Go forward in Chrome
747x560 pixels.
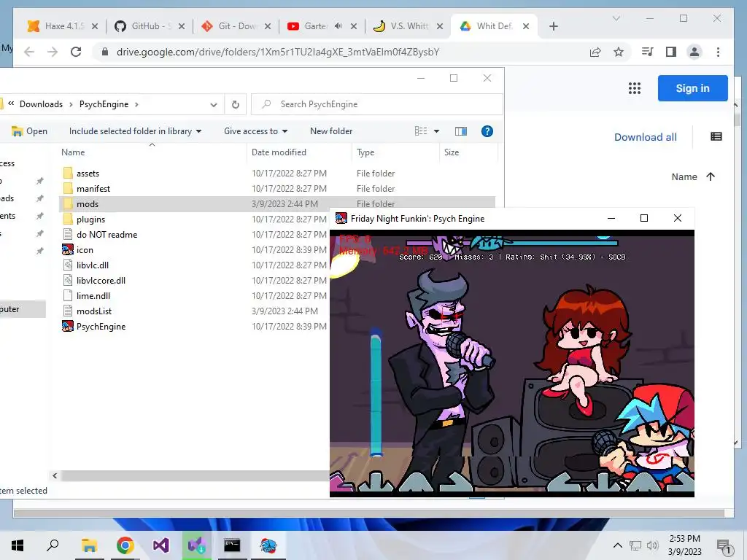[53, 52]
